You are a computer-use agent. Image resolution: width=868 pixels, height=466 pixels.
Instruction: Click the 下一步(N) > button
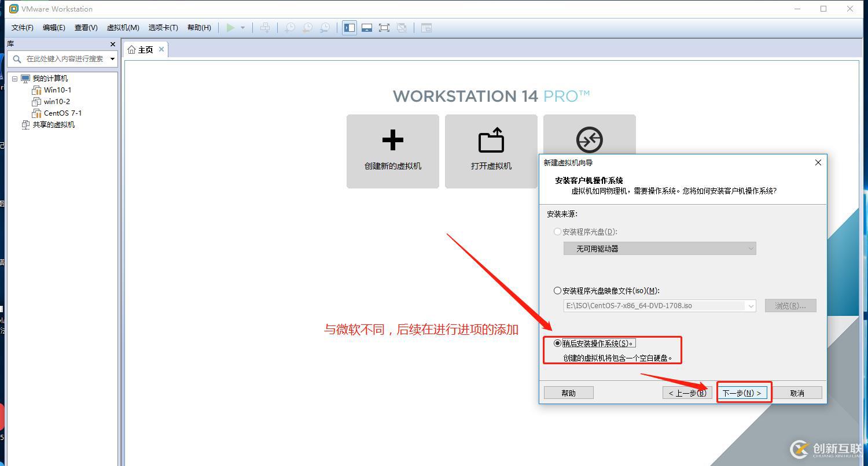coord(742,393)
